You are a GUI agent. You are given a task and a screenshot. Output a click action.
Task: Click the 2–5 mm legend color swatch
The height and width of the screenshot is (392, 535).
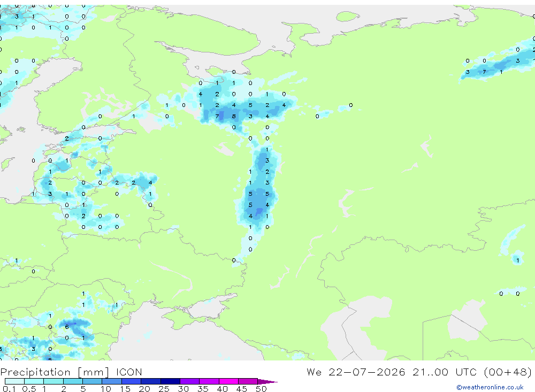[73, 381]
